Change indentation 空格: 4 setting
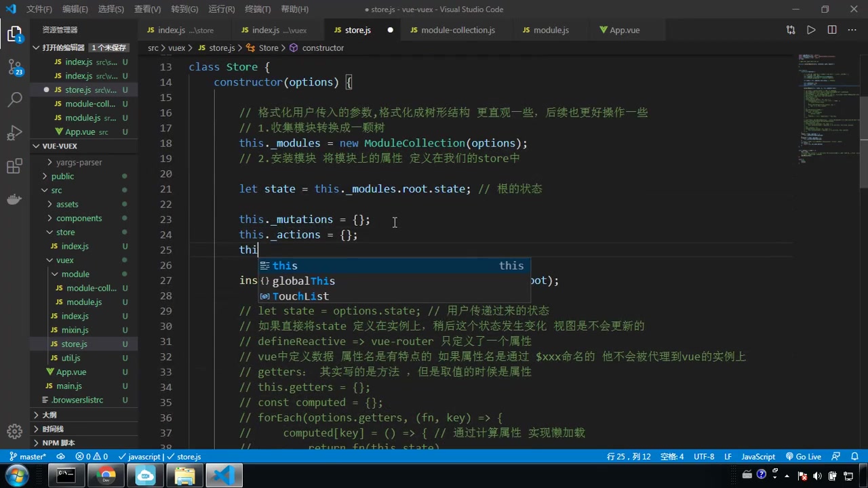This screenshot has width=868, height=488. pyautogui.click(x=672, y=457)
